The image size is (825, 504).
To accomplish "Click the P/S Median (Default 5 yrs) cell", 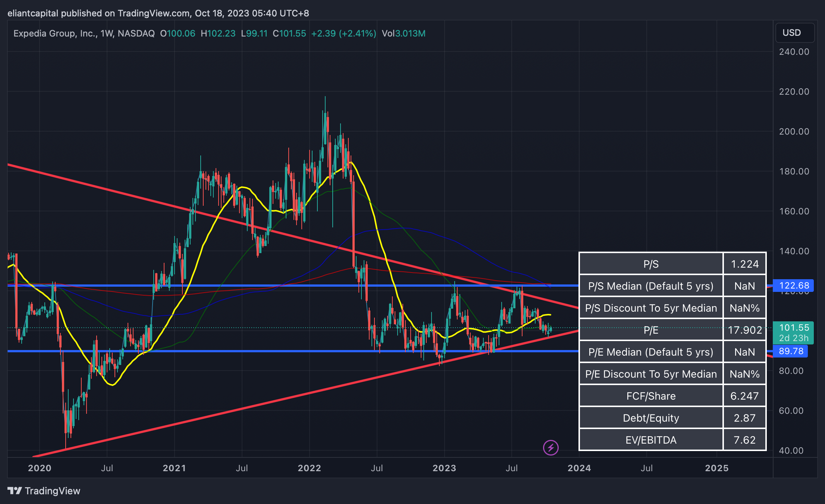I will tap(651, 286).
